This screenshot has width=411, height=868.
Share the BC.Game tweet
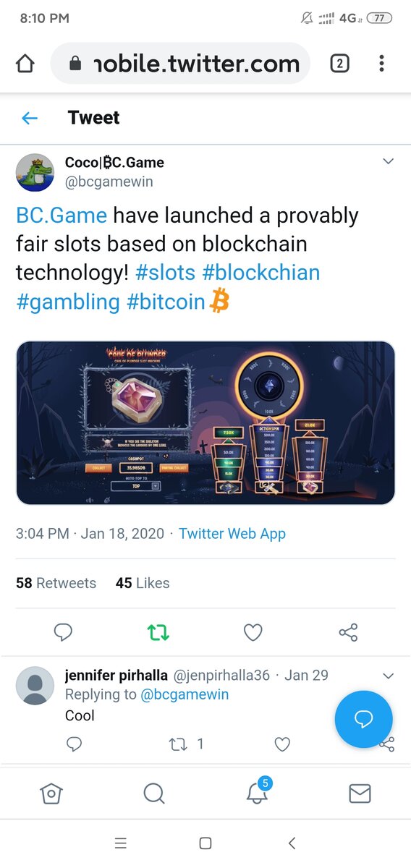tap(348, 633)
